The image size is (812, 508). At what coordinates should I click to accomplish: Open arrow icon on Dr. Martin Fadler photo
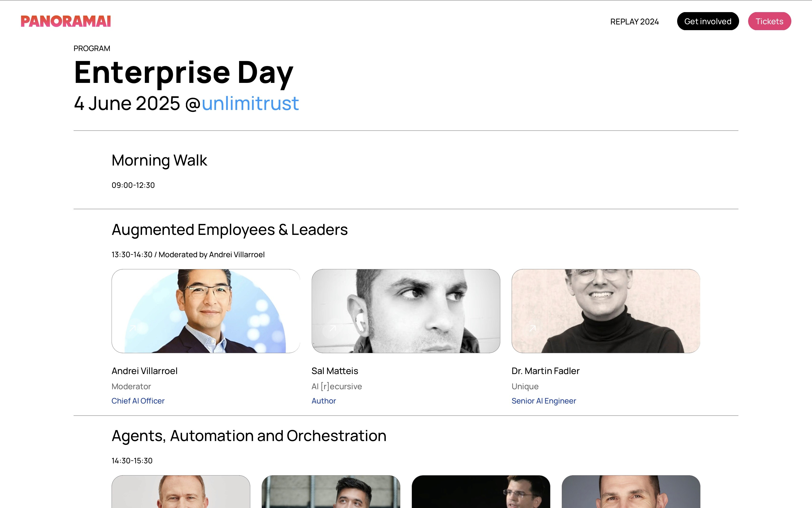pyautogui.click(x=533, y=328)
